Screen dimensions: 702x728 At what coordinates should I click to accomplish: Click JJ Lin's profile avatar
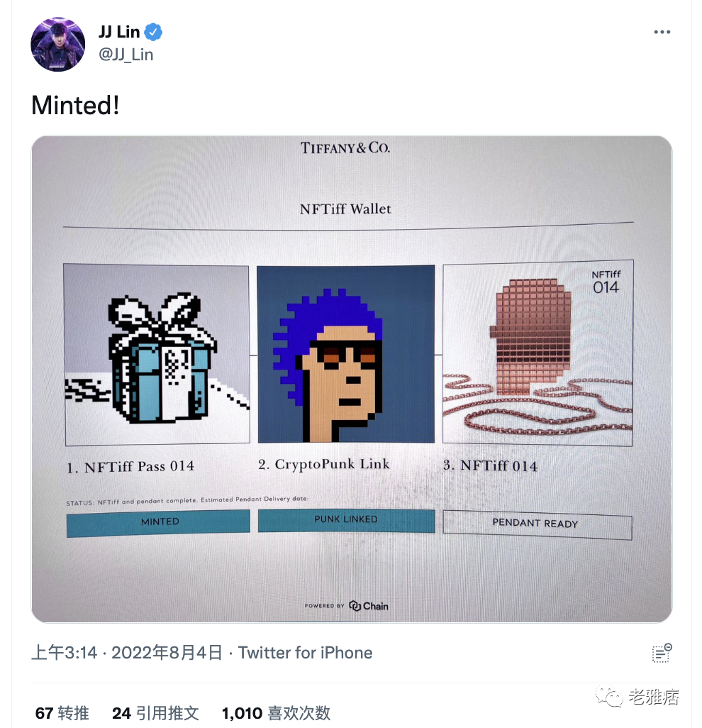pos(58,45)
